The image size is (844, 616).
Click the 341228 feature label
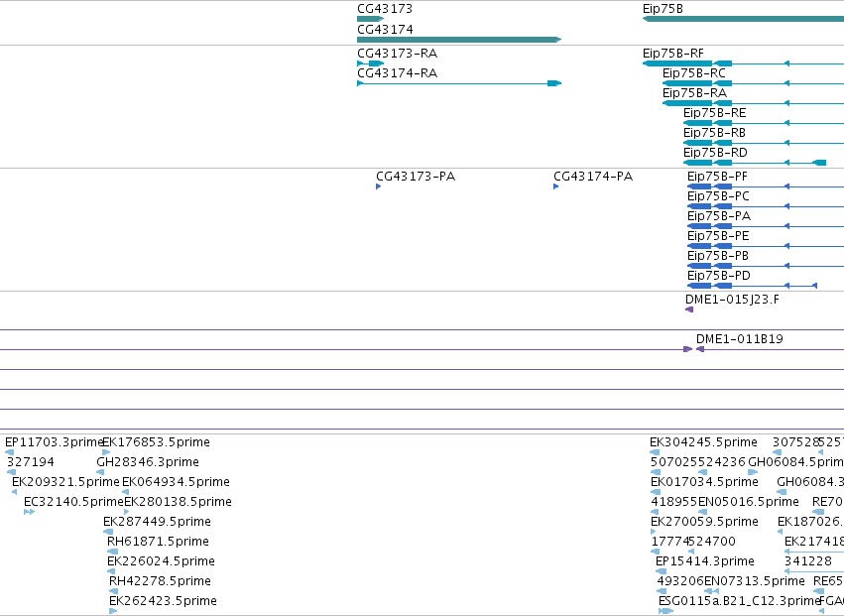[x=808, y=562]
